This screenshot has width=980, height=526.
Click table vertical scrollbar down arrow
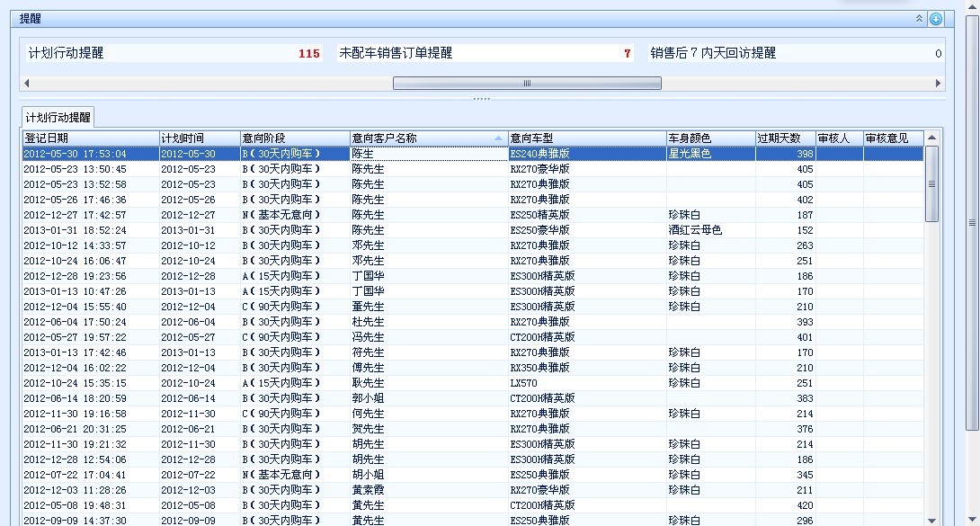click(931, 521)
